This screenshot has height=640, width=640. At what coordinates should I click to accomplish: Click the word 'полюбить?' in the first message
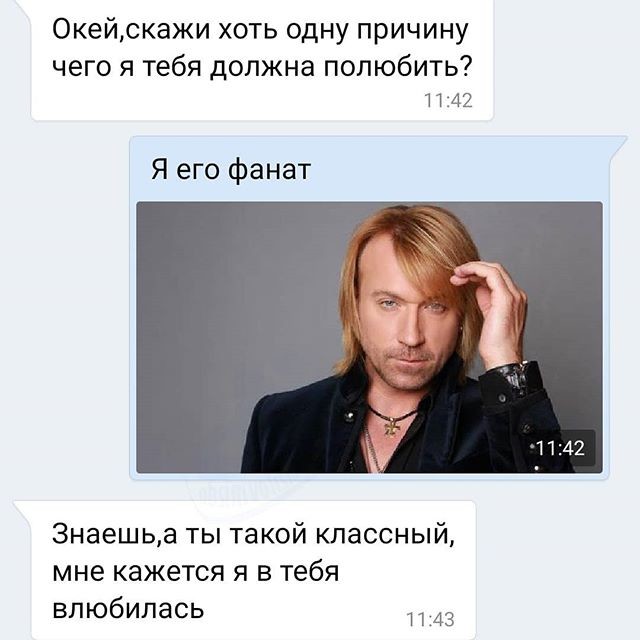(398, 69)
